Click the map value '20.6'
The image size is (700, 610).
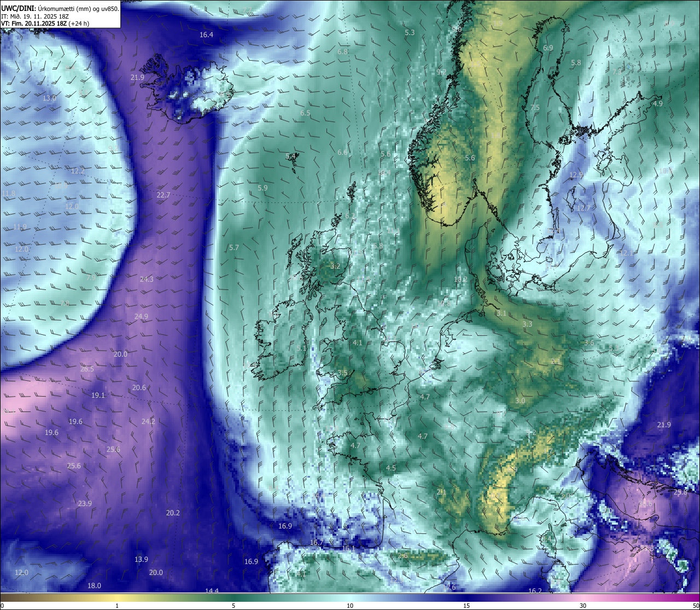pos(139,388)
